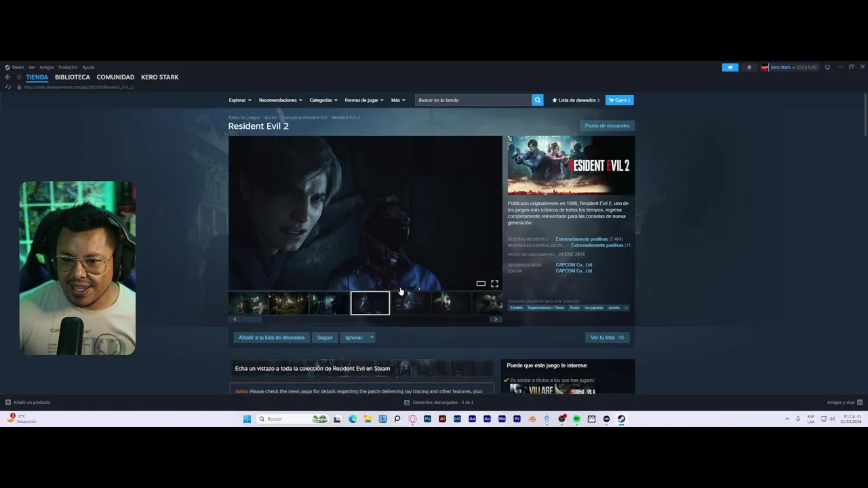Expand the Explorar store menu
Screen dimensions: 868x488
coord(240,100)
